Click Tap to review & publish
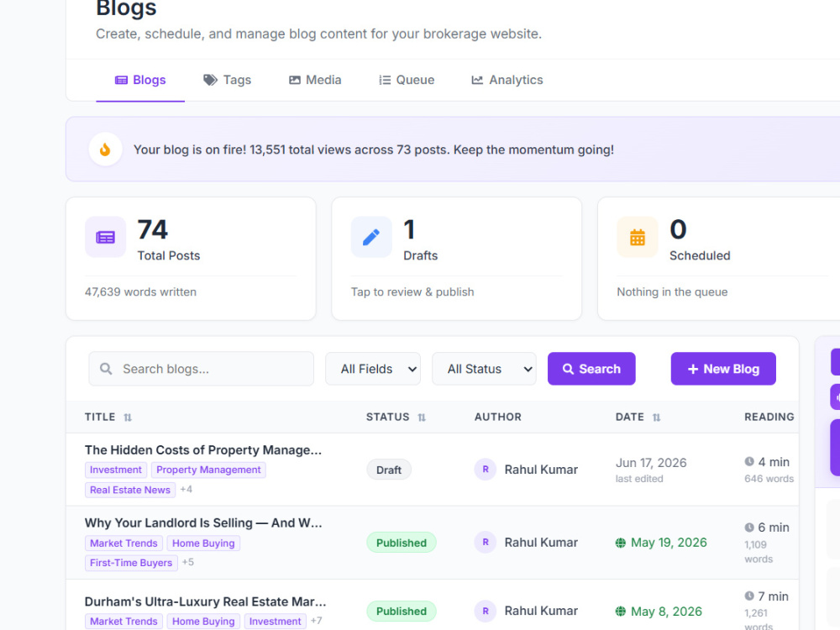Screen dimensions: 840x630 coord(412,292)
